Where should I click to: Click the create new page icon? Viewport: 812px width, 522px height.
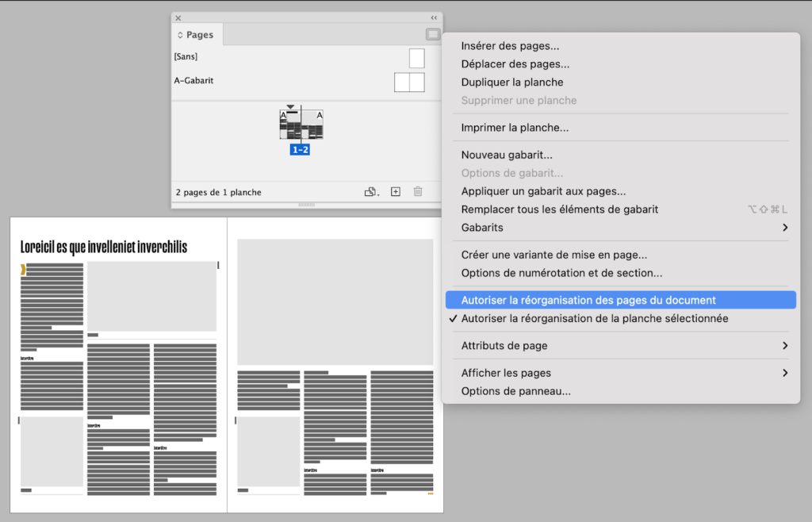(x=396, y=192)
